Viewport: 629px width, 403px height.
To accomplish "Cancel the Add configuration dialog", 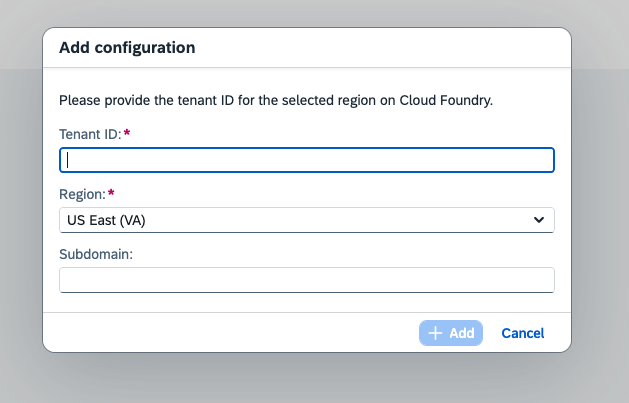I will point(522,333).
